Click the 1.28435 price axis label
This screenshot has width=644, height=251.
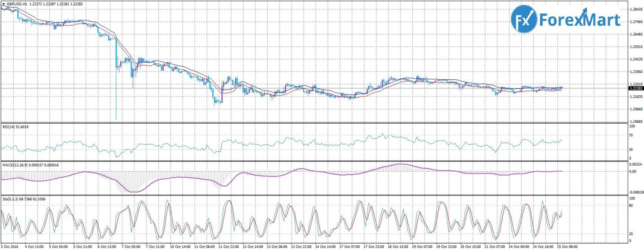[636, 9]
